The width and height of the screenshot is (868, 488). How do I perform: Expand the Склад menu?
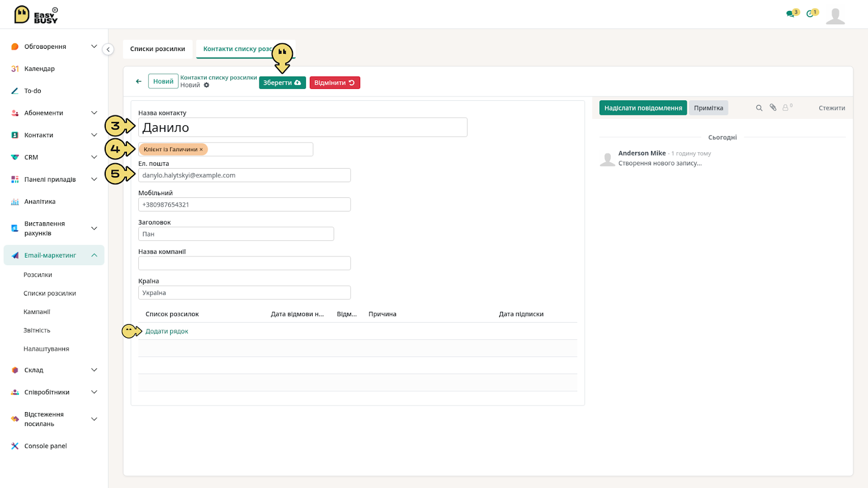pos(94,370)
